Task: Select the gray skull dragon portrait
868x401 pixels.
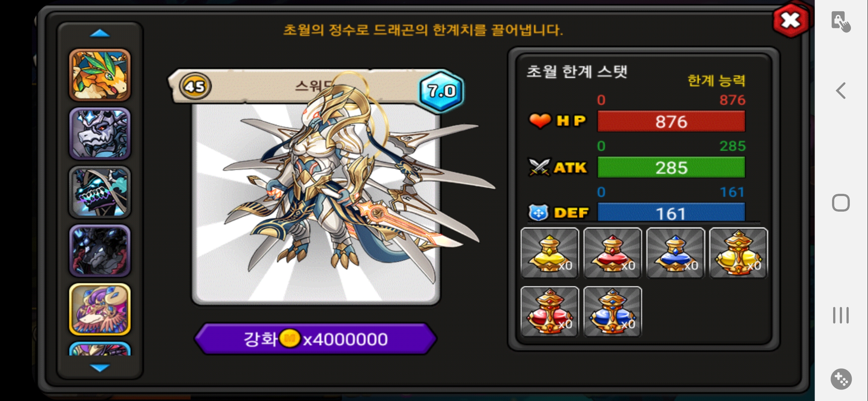Action: (100, 134)
